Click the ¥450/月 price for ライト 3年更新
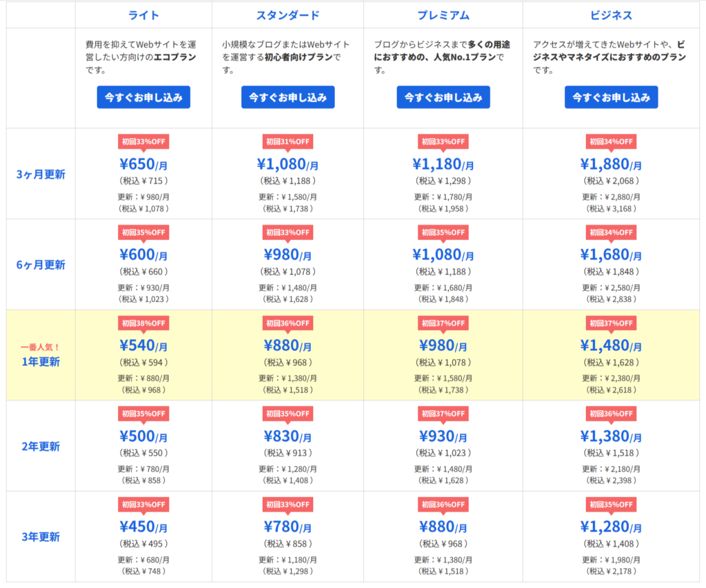The image size is (706, 588). click(143, 527)
